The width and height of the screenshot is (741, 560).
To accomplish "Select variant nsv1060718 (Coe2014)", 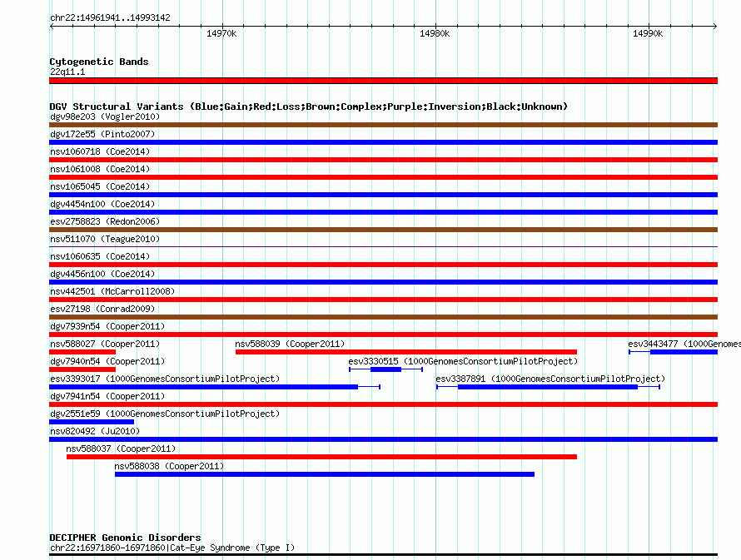I will (x=100, y=151).
